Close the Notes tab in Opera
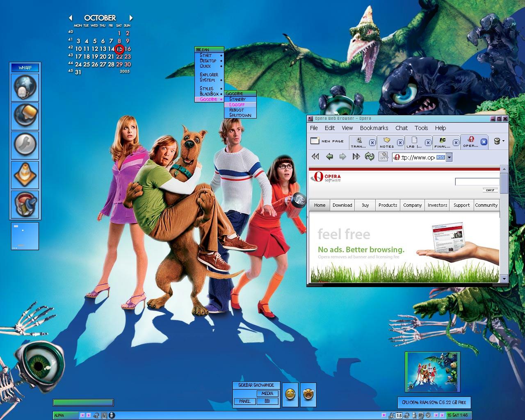This screenshot has height=420, width=525. (400, 143)
